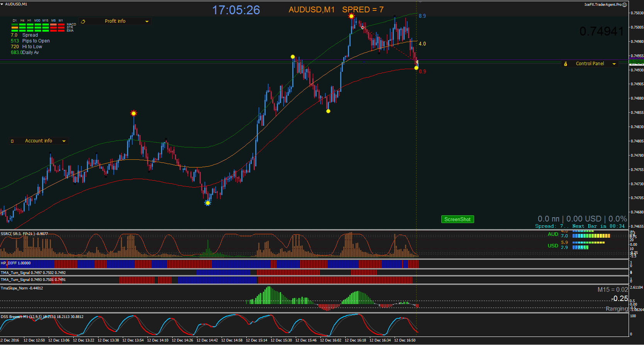This screenshot has width=644, height=345.
Task: Click the 513 Pips to Open reading
Action: pos(30,41)
